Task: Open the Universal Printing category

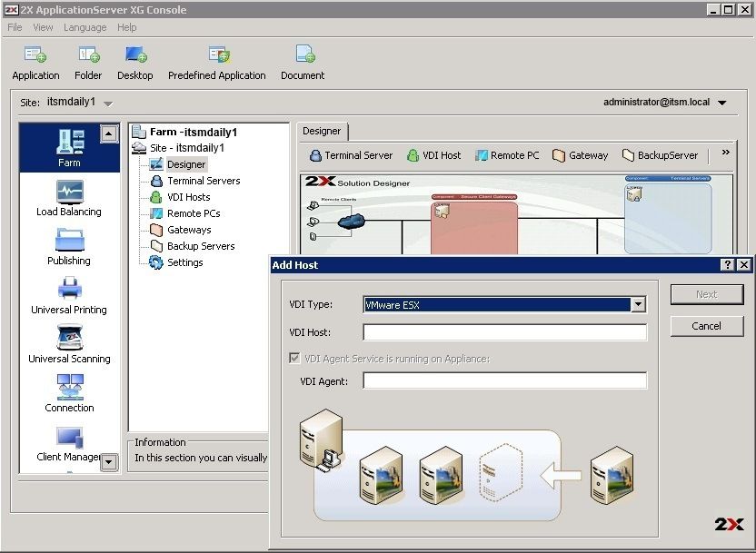Action: (69, 296)
